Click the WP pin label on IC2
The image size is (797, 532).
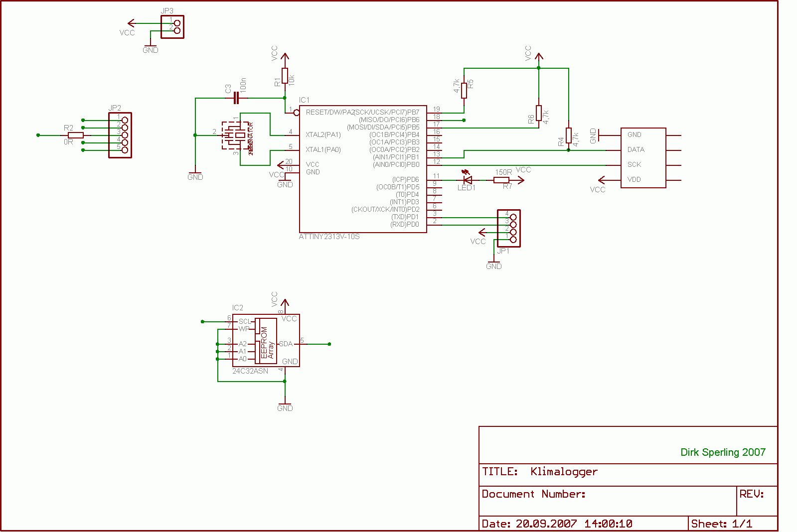tap(244, 329)
